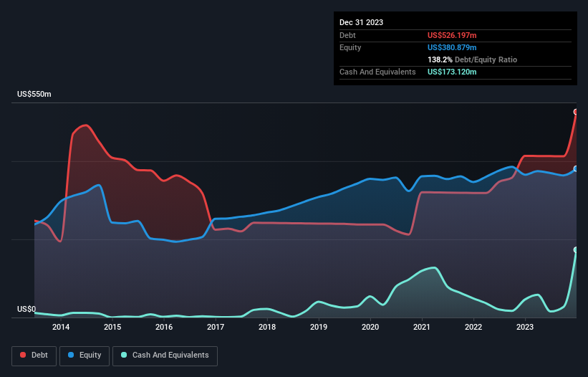Click the Dec 31 2023 tooltip date
The height and width of the screenshot is (377, 588).
click(x=361, y=22)
